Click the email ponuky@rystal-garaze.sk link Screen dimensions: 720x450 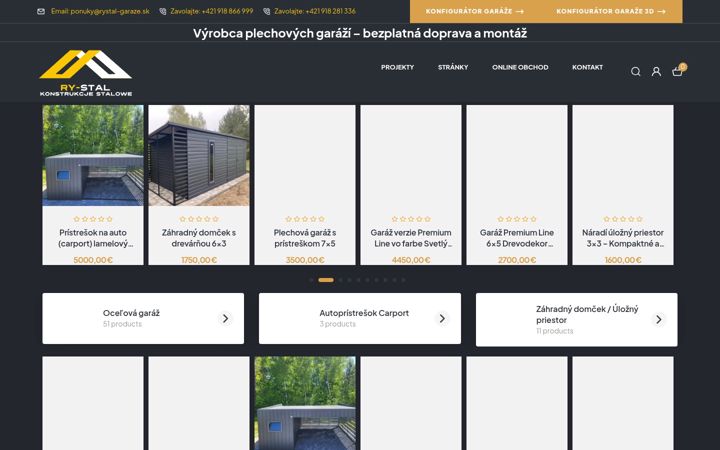tap(100, 11)
